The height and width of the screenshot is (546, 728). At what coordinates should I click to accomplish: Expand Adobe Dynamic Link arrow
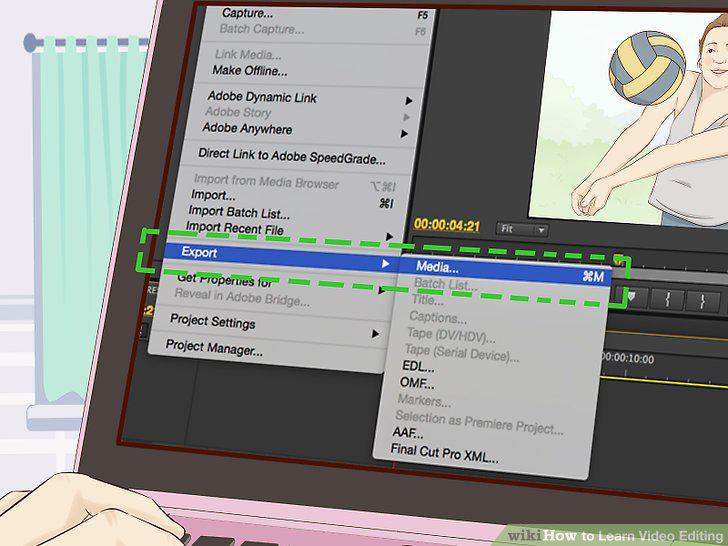click(409, 101)
